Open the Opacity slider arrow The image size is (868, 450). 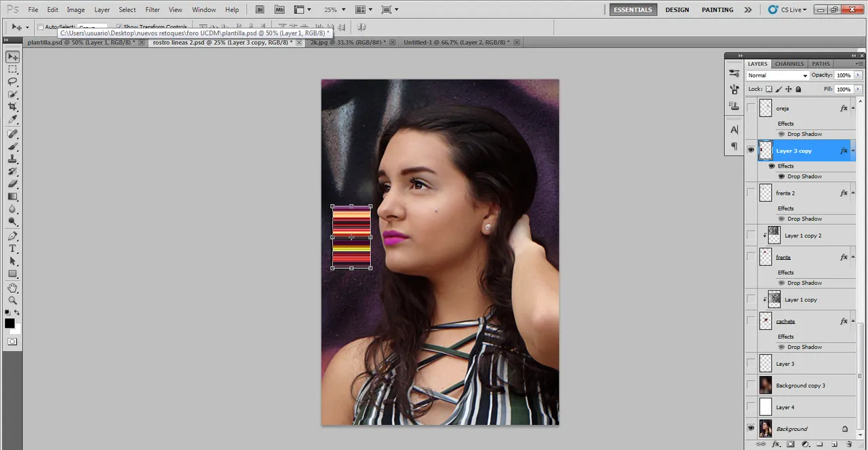tap(859, 75)
